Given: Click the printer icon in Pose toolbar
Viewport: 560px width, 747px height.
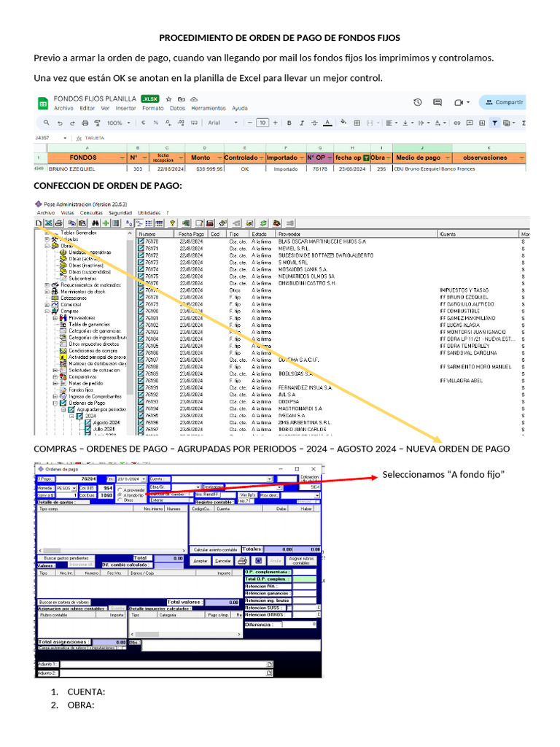Looking at the screenshot, I should tap(58, 223).
